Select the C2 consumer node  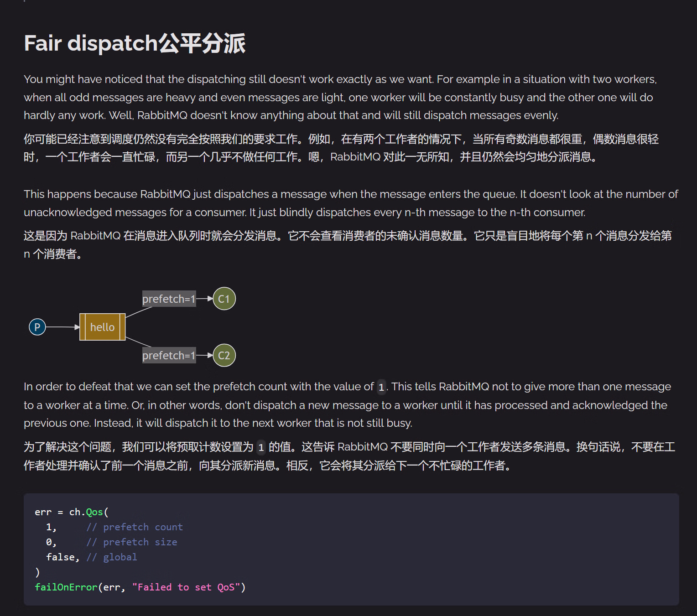pos(224,355)
